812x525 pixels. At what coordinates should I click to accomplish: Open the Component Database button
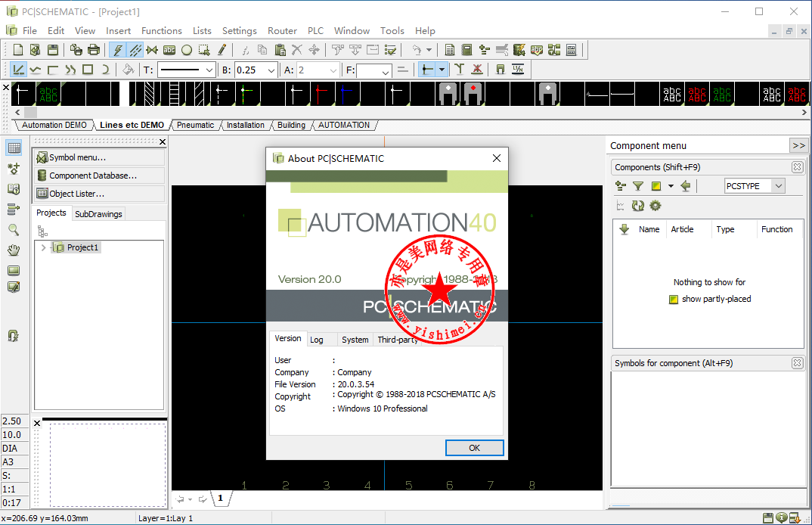100,176
